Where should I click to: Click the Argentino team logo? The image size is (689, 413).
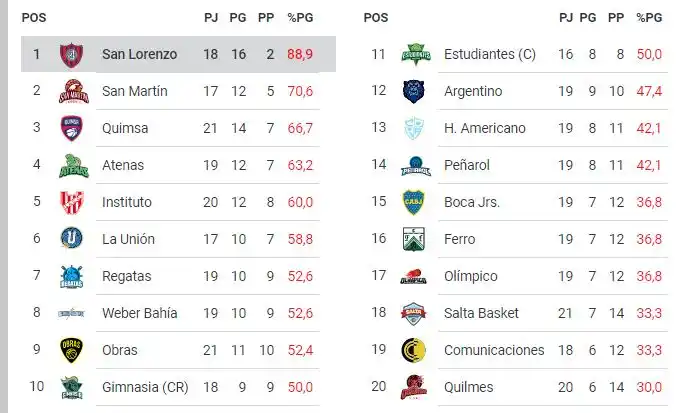[414, 91]
